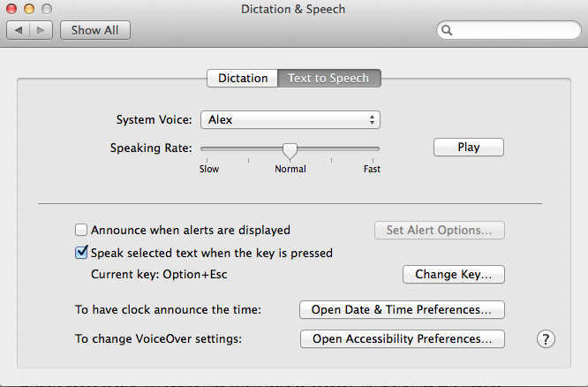This screenshot has width=588, height=387.
Task: Click the back arrow navigation icon
Action: [x=19, y=30]
